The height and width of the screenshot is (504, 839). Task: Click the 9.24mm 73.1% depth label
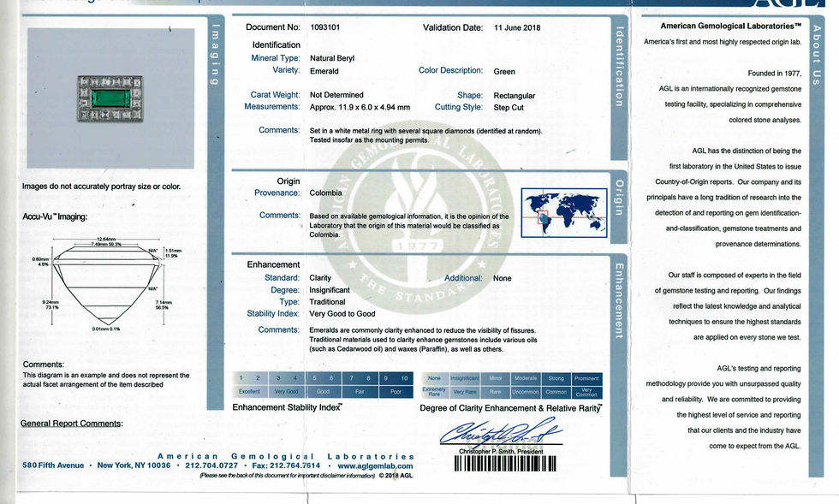pyautogui.click(x=51, y=305)
